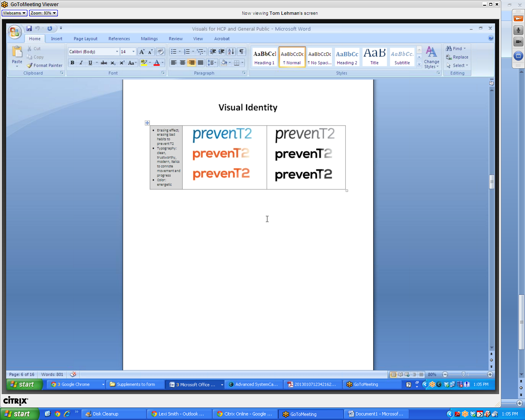
Task: Apply the Title style
Action: click(374, 57)
